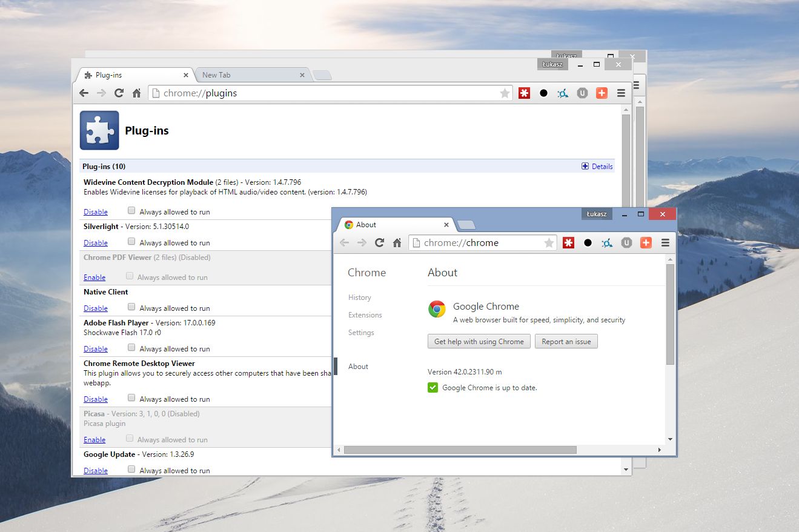This screenshot has width=799, height=532.
Task: Select the About tab in front window
Action: coord(397,225)
